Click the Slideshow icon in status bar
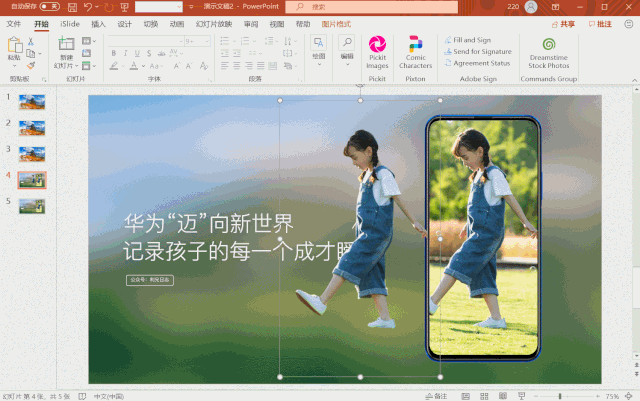The height and width of the screenshot is (401, 640). tap(521, 396)
